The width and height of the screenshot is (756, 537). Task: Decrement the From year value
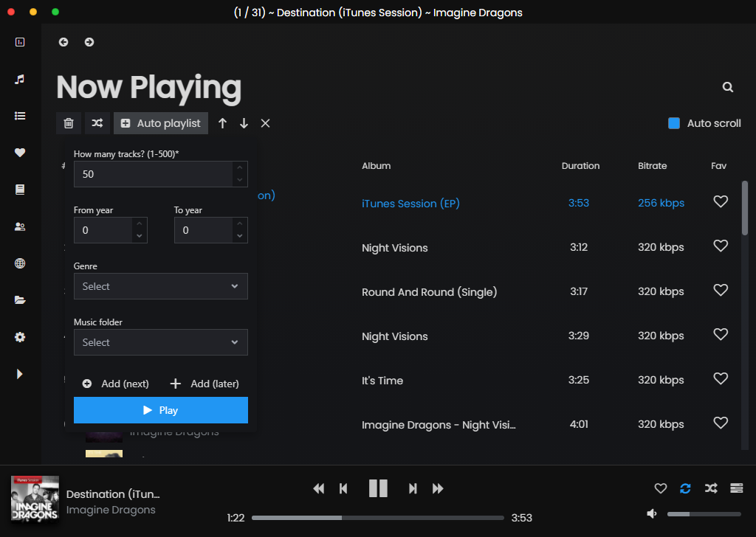click(140, 236)
